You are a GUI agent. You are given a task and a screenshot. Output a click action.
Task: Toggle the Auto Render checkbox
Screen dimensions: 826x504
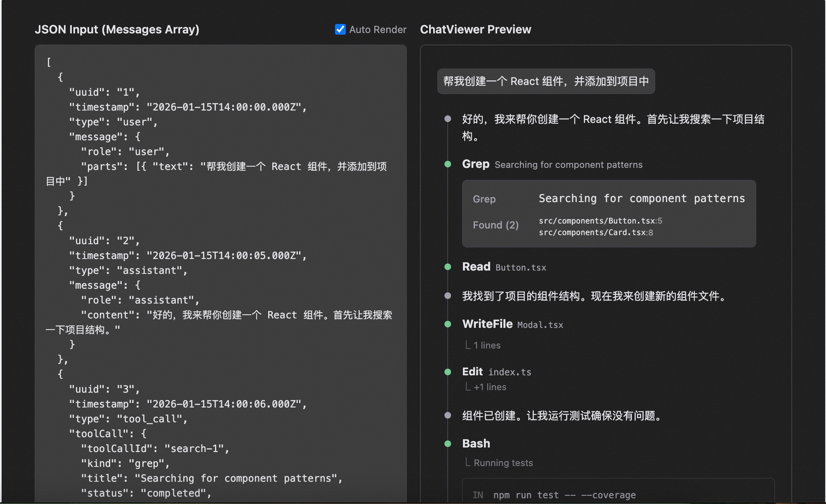tap(340, 29)
